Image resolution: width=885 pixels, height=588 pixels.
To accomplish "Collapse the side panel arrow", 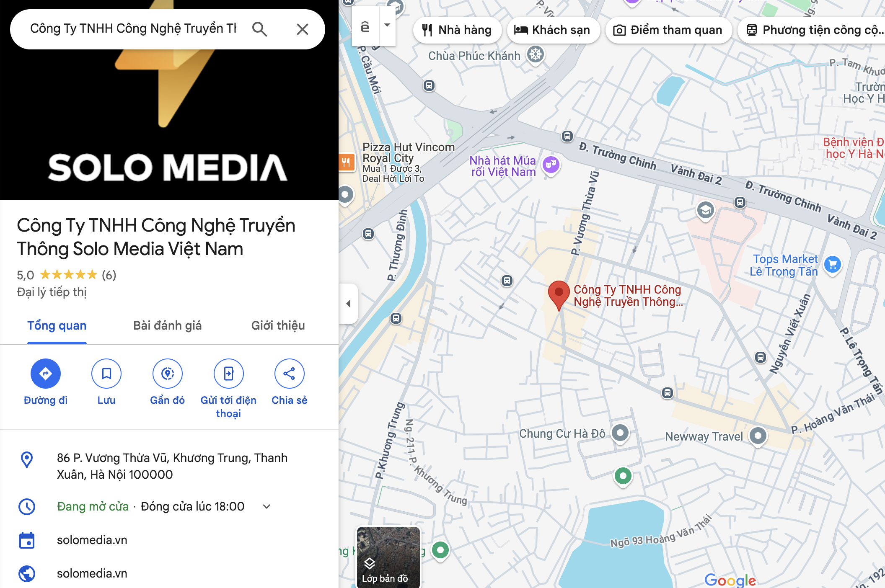I will tap(348, 304).
